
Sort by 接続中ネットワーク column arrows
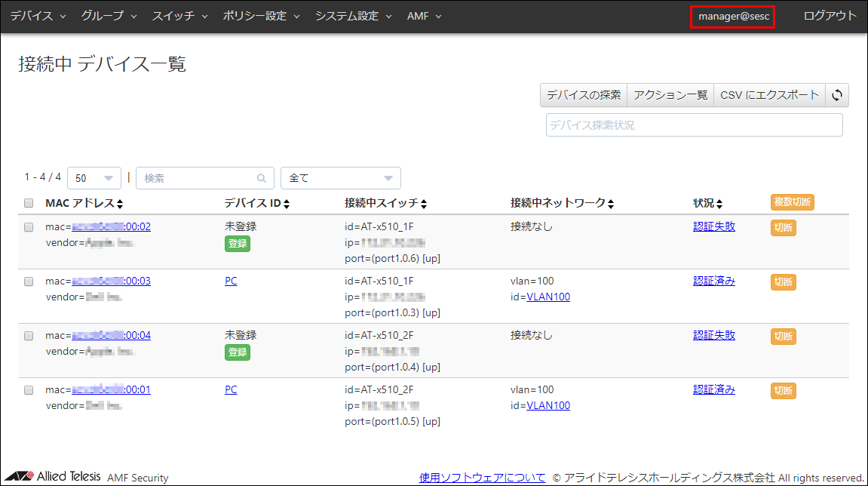pyautogui.click(x=609, y=204)
